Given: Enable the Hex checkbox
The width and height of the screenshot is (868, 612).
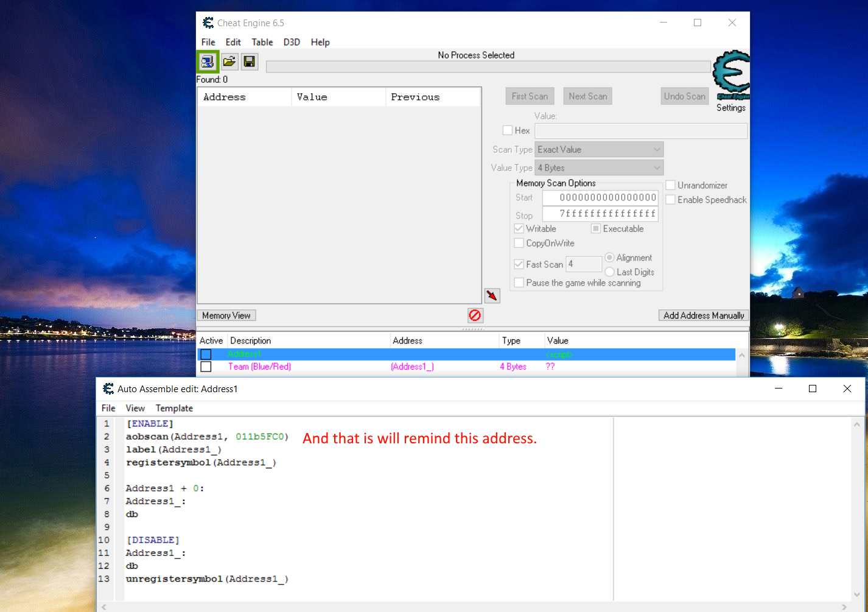Looking at the screenshot, I should 508,130.
